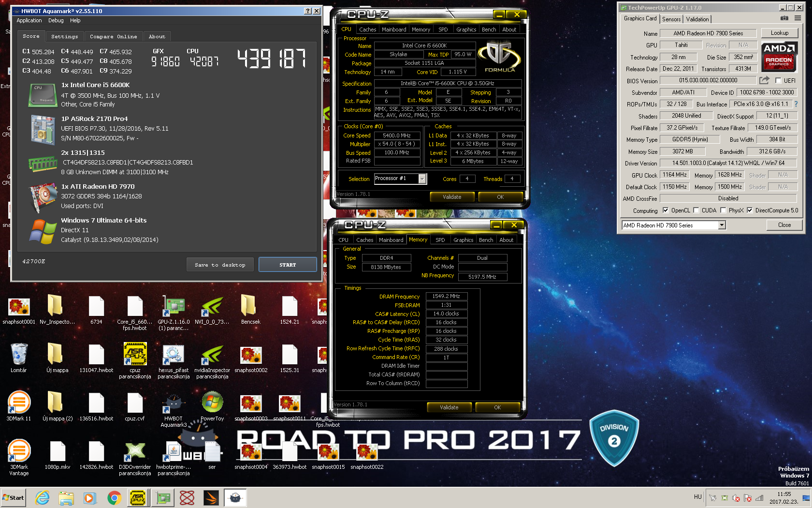812x508 pixels.
Task: Switch to ASRock CPU-Z taskbar button
Action: [x=138, y=498]
